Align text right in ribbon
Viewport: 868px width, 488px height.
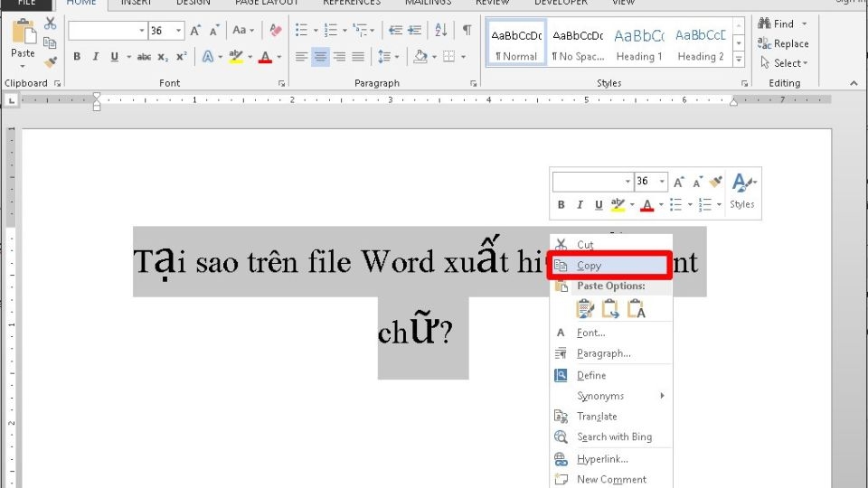(339, 56)
